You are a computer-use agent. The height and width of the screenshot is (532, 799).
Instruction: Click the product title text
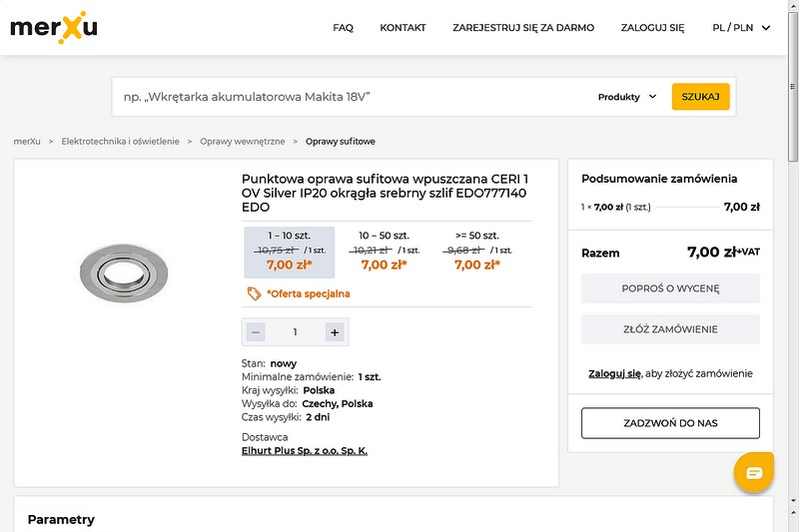pos(386,193)
